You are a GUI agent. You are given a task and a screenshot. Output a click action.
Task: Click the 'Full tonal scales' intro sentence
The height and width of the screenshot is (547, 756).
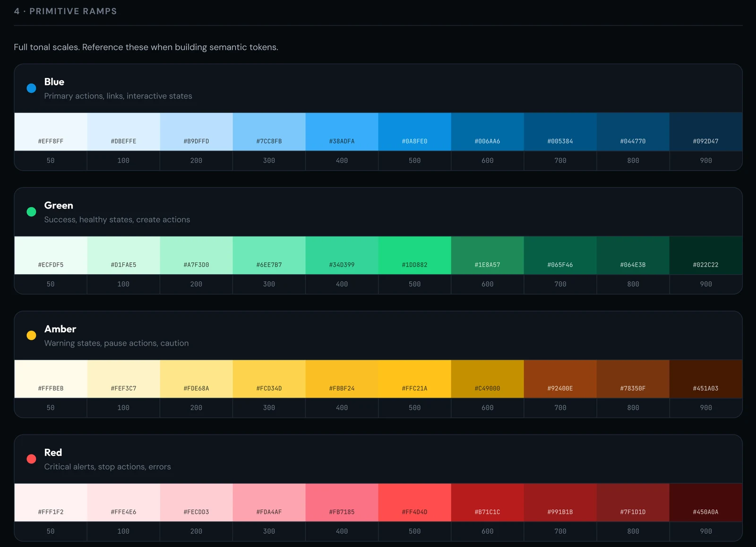pos(146,47)
